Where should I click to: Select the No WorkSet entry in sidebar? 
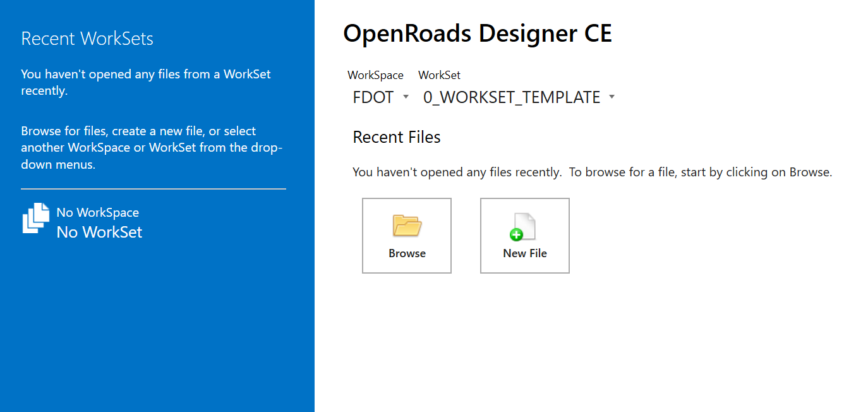pyautogui.click(x=99, y=232)
